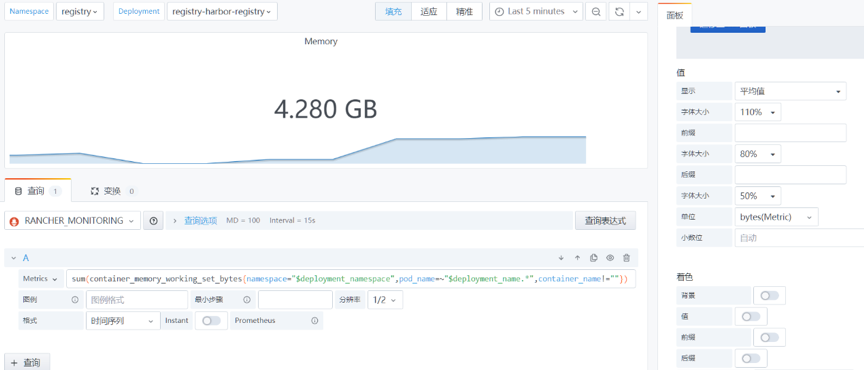Viewport: 864px width, 370px height.
Task: Open the 时间序列 format dropdown
Action: click(x=123, y=320)
